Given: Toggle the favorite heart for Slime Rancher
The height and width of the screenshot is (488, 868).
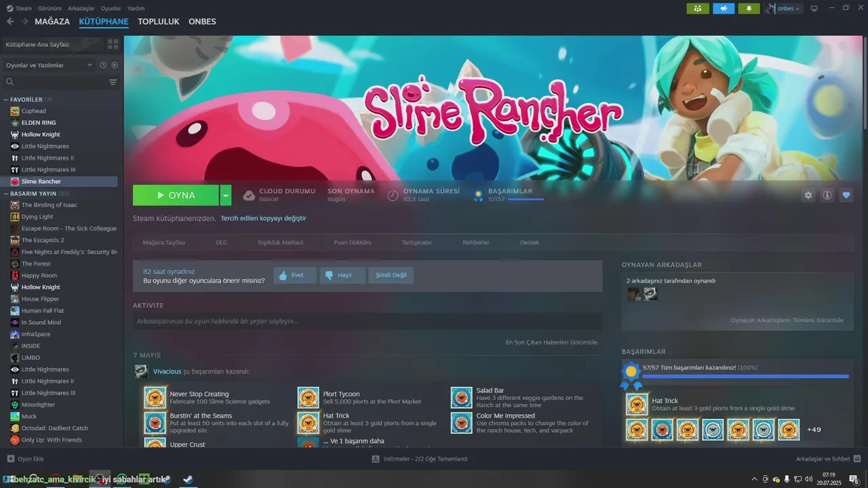Looking at the screenshot, I should coord(846,195).
